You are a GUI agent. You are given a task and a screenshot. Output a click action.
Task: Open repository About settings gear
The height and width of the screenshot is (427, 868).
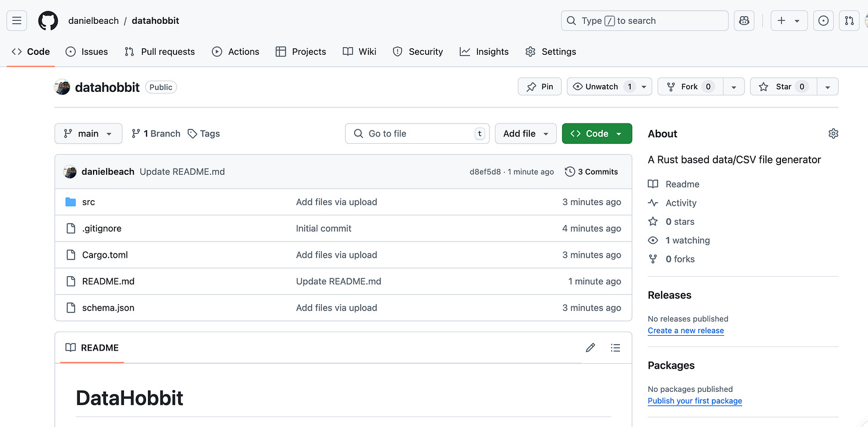tap(833, 134)
